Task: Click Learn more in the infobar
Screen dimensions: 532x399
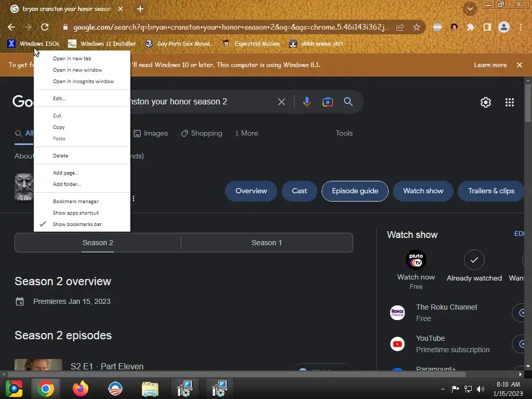Action: [x=490, y=65]
